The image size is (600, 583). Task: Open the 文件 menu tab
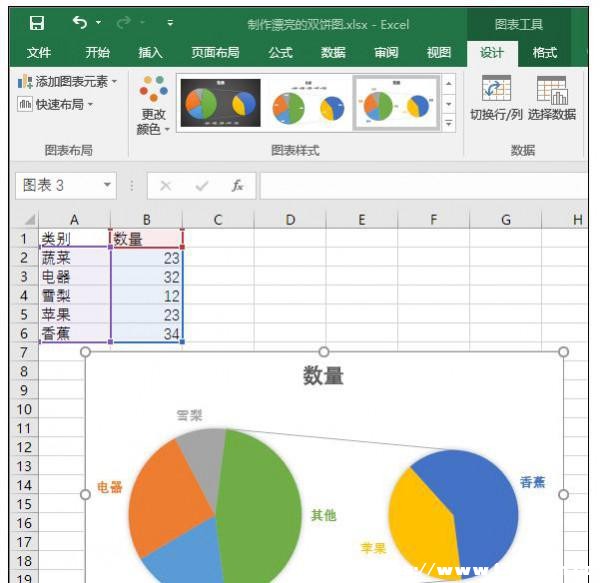[39, 52]
